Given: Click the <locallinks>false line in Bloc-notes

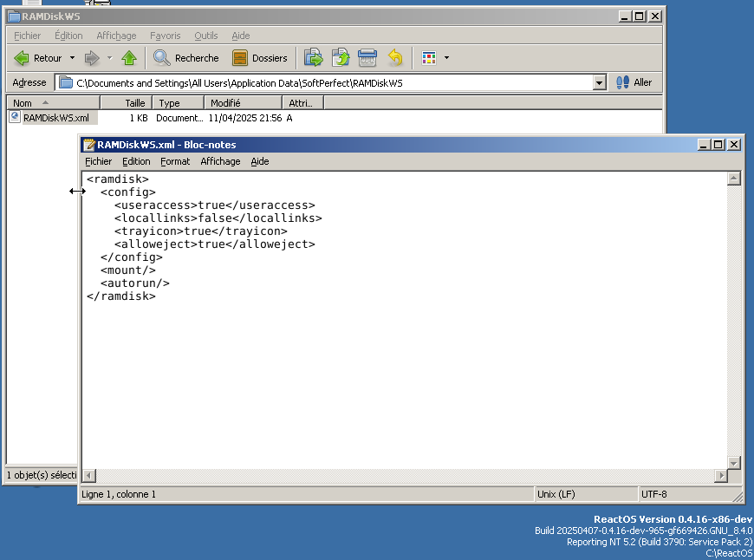Looking at the screenshot, I should pos(218,218).
